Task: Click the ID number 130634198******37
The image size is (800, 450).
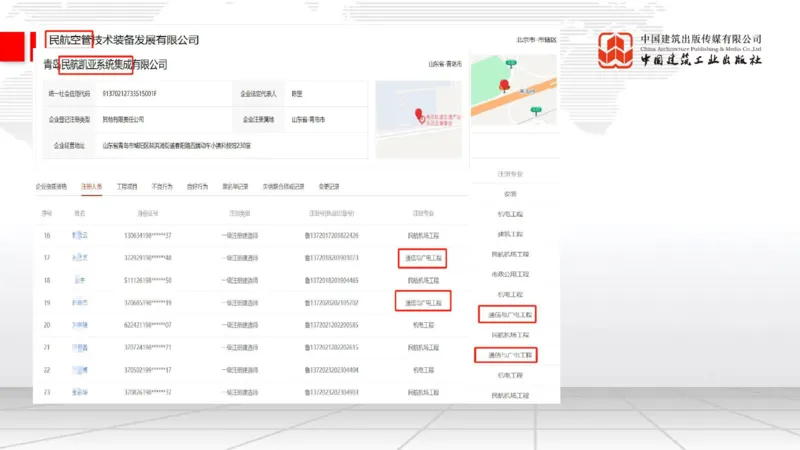Action: click(148, 236)
